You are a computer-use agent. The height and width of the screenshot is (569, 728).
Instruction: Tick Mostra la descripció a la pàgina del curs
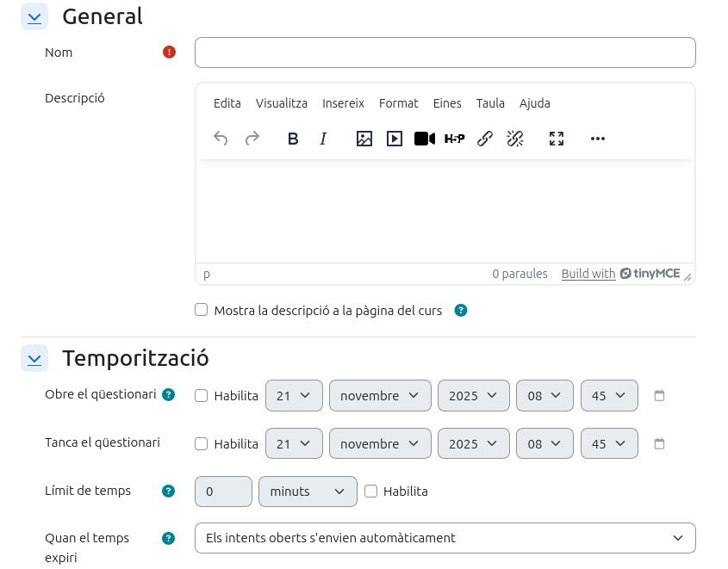click(202, 310)
